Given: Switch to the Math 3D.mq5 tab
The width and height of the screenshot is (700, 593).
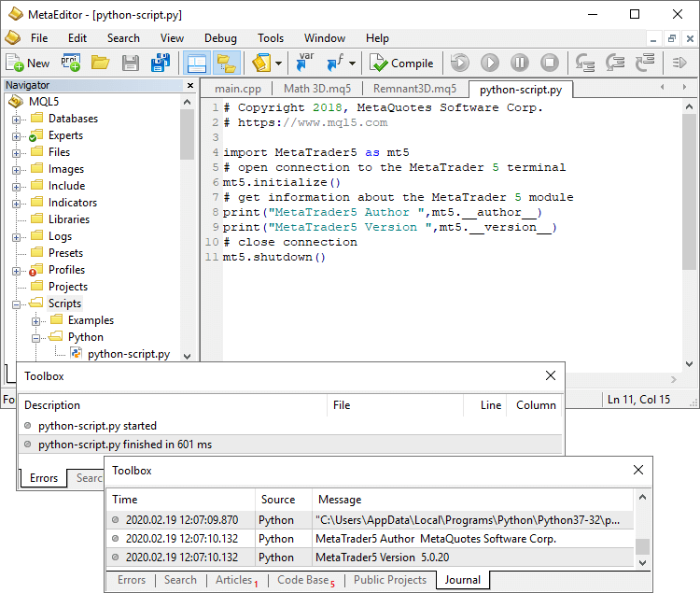Looking at the screenshot, I should pyautogui.click(x=317, y=89).
